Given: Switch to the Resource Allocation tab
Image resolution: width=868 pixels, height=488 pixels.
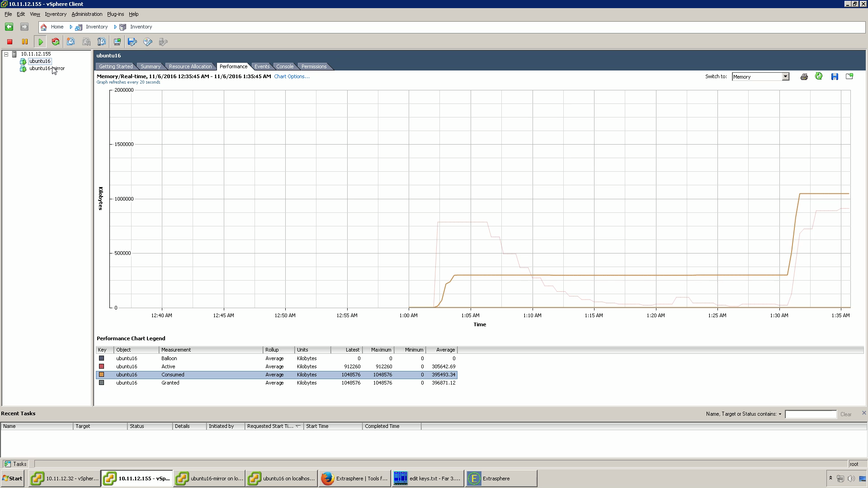Looking at the screenshot, I should pos(190,66).
